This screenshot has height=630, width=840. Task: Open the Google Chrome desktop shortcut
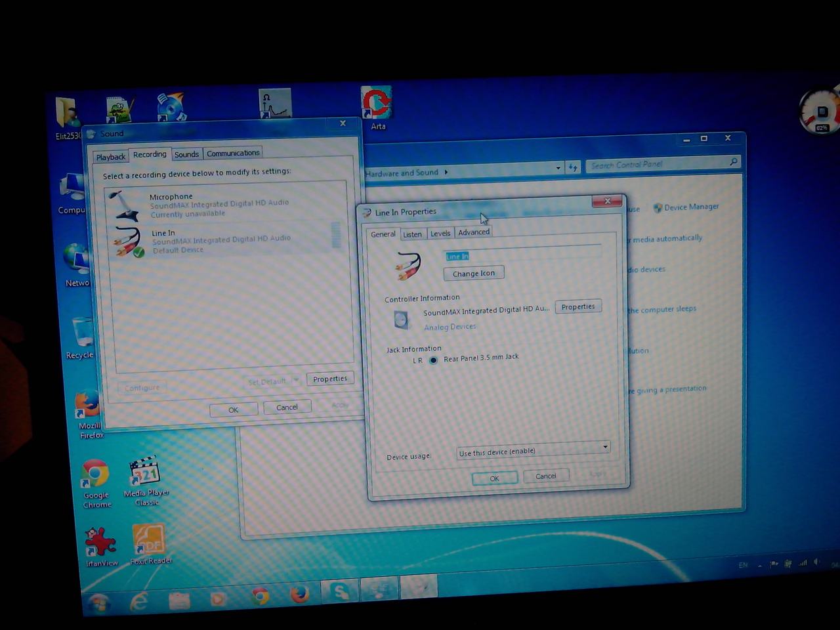(96, 484)
